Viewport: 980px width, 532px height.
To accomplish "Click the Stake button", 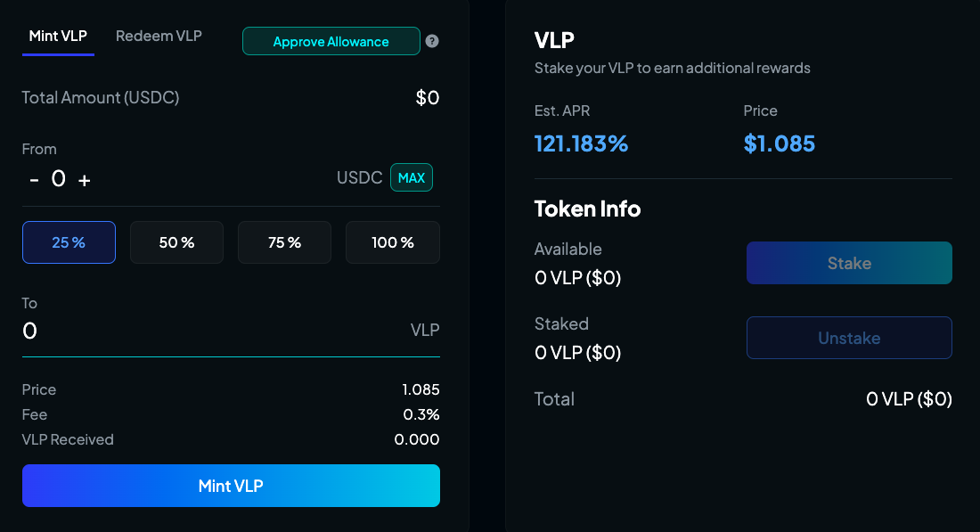I will click(x=849, y=263).
